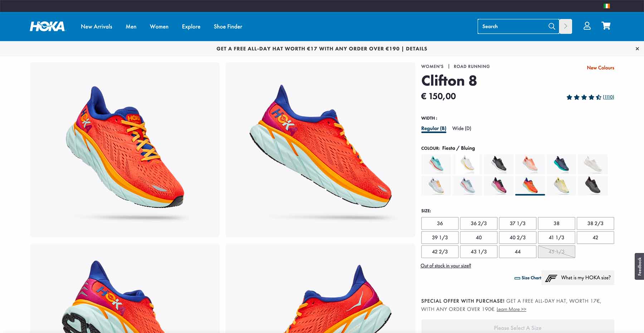Click the 'Please Select A Size' button

point(518,327)
